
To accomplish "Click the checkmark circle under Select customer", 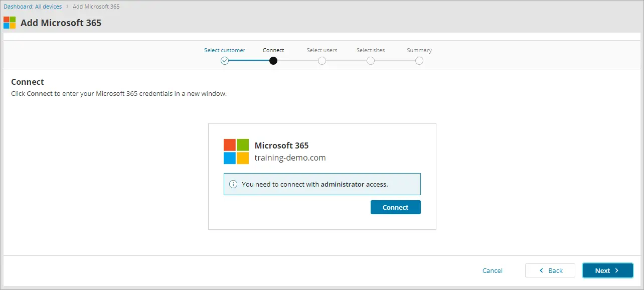I will (x=225, y=61).
